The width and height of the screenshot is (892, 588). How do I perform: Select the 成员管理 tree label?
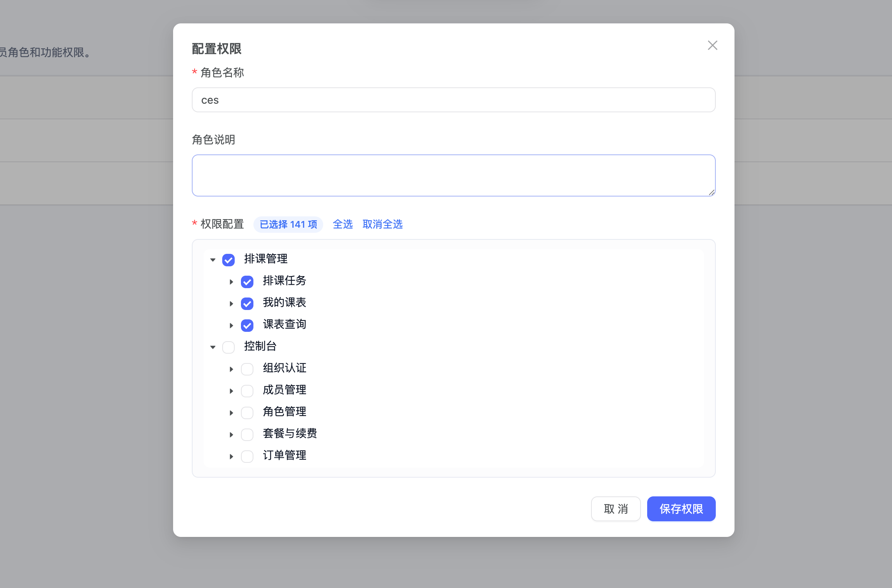click(285, 390)
